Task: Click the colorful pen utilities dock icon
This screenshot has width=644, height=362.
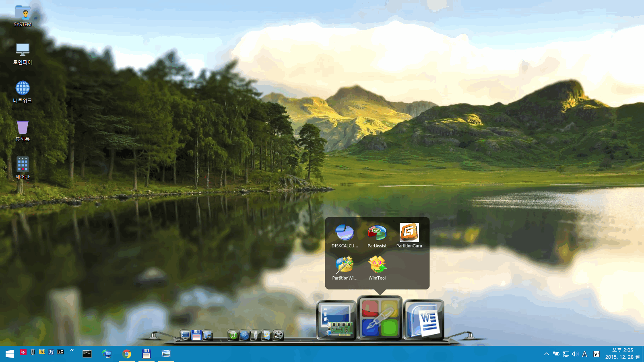Action: [x=380, y=317]
